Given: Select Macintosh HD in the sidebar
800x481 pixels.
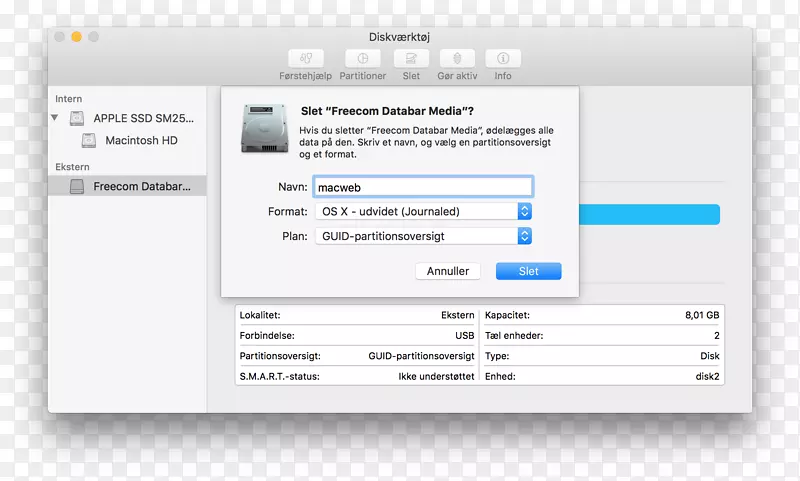Looking at the screenshot, I should click(141, 141).
